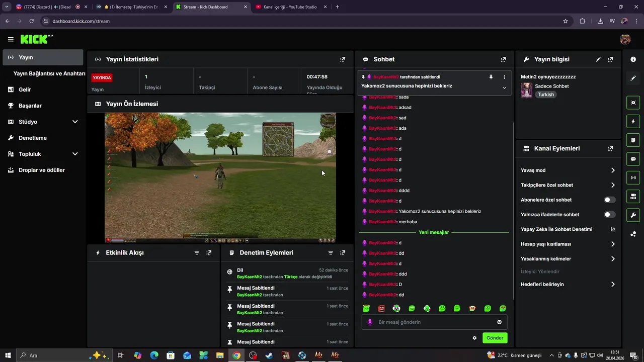The width and height of the screenshot is (644, 362).
Task: Click the first green emote in chat emote row
Action: coord(366,309)
